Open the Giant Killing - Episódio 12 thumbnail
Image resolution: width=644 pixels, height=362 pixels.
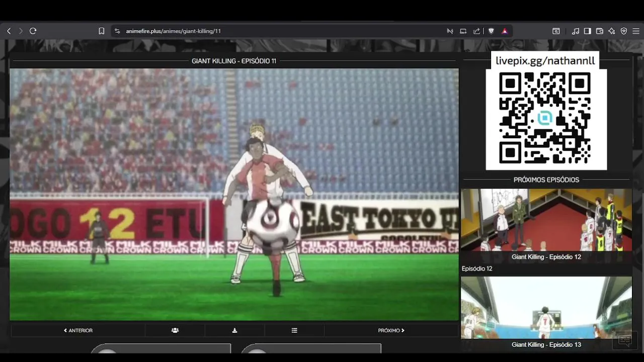[x=546, y=220]
